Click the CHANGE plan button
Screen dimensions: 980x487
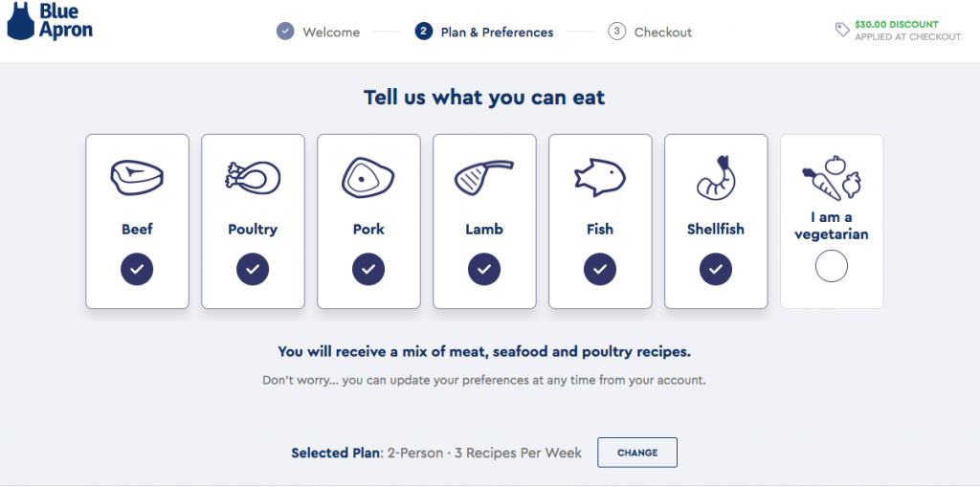(x=637, y=453)
